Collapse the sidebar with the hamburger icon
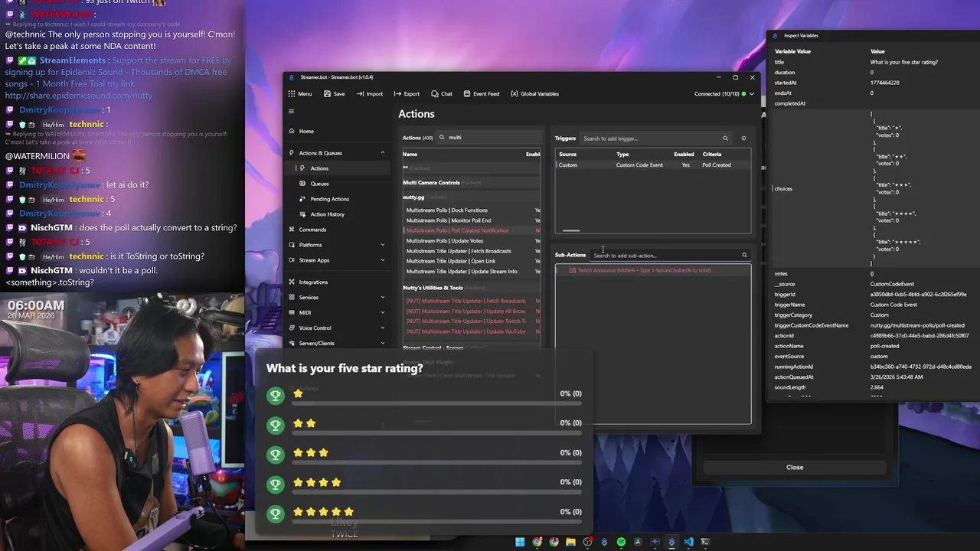Viewport: 980px width, 551px height. [x=291, y=112]
